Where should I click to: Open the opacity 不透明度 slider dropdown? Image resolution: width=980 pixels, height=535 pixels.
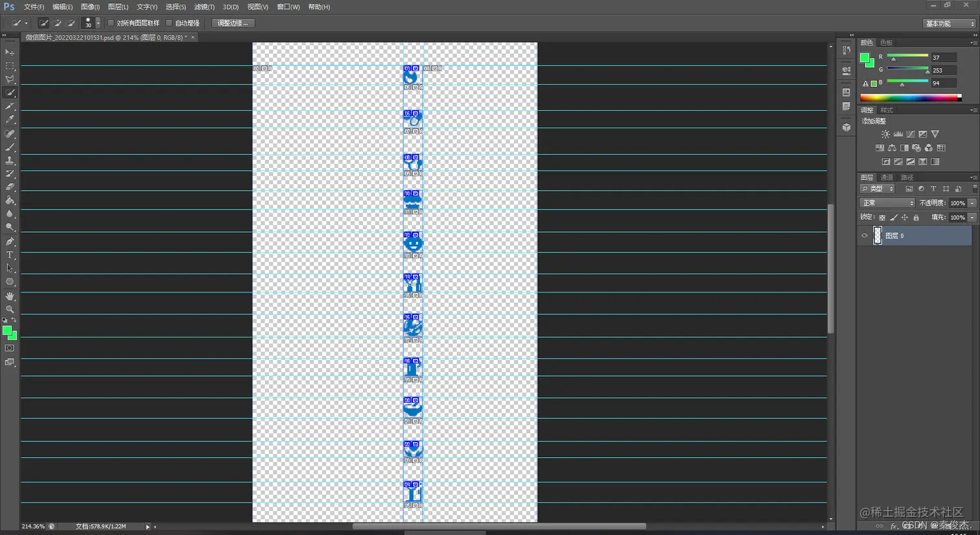972,203
